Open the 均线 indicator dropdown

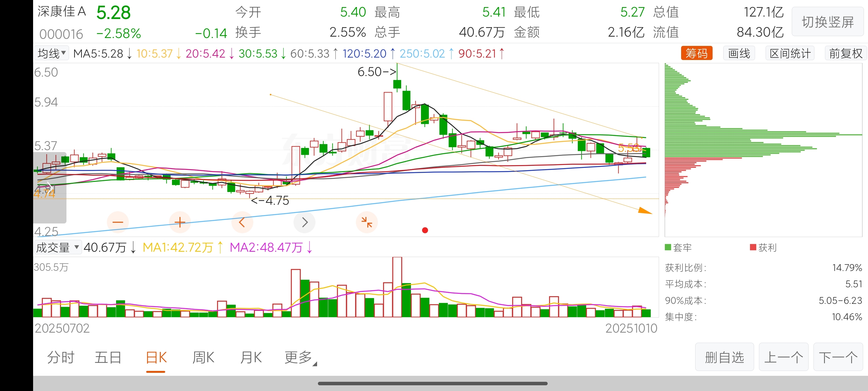coord(52,53)
